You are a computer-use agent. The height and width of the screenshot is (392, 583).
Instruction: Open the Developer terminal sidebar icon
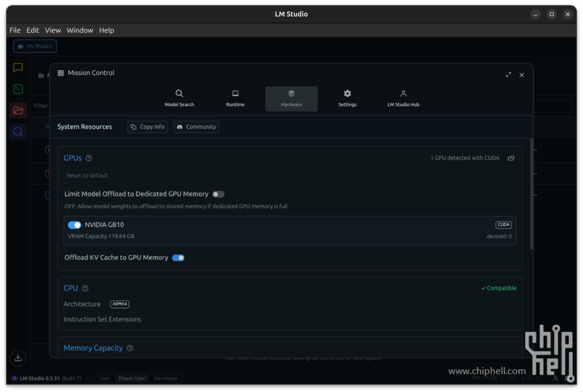[18, 89]
